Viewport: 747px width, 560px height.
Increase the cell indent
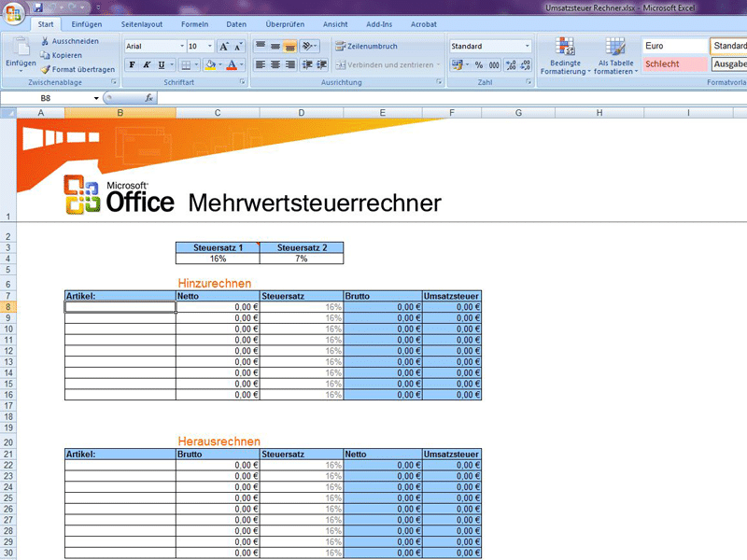click(x=321, y=64)
